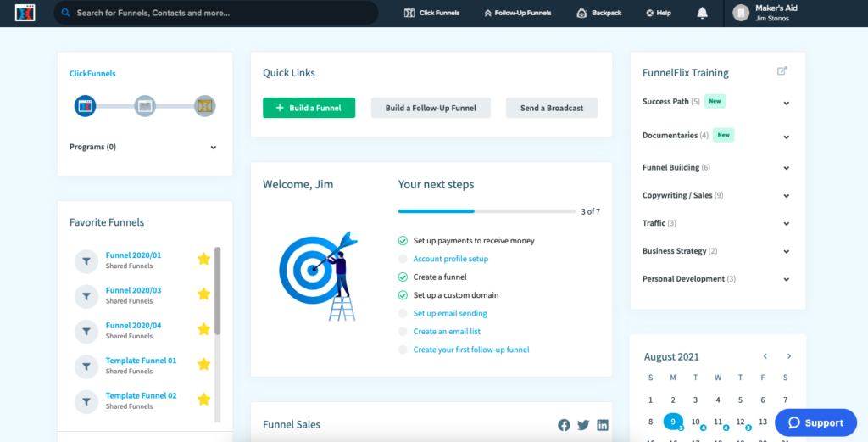
Task: Click the search funnels and contacts field
Action: [x=216, y=13]
